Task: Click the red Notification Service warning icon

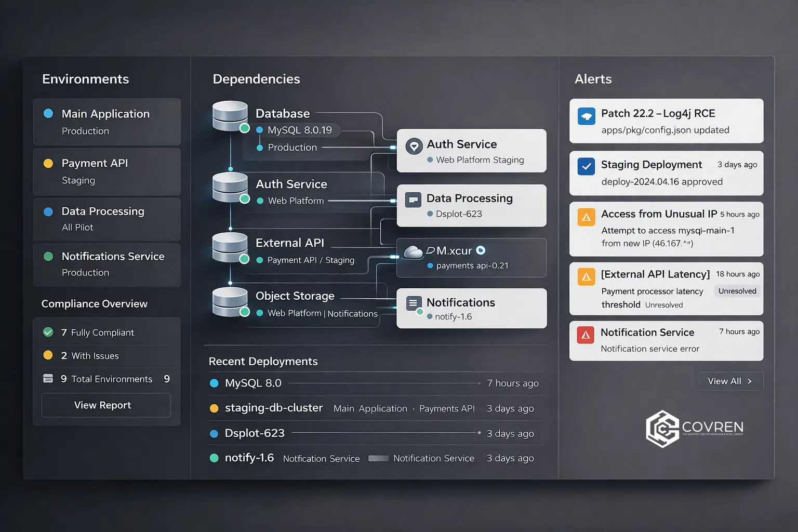Action: pyautogui.click(x=586, y=335)
